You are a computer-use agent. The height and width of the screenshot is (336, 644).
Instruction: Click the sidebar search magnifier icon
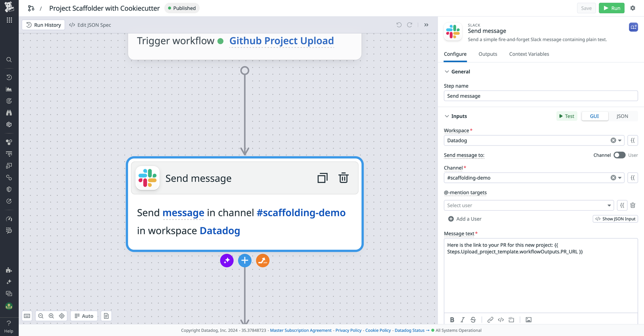(x=9, y=60)
